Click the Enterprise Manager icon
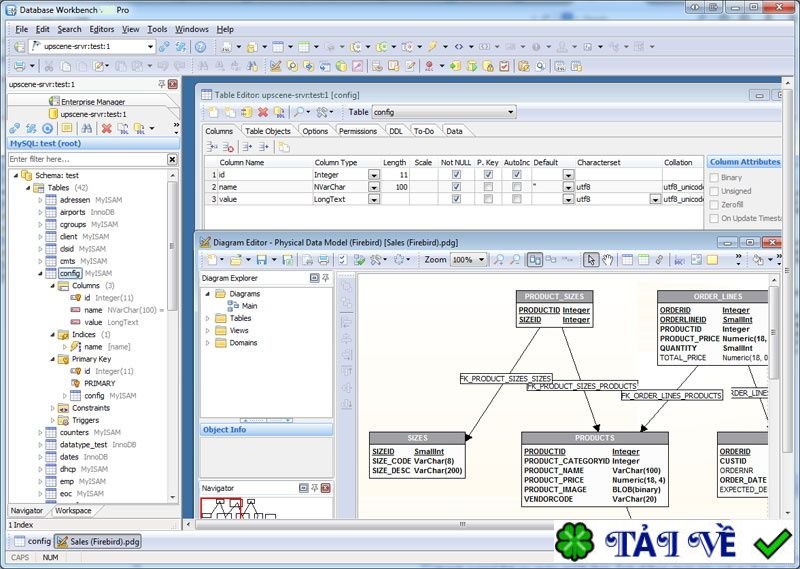 coord(54,101)
